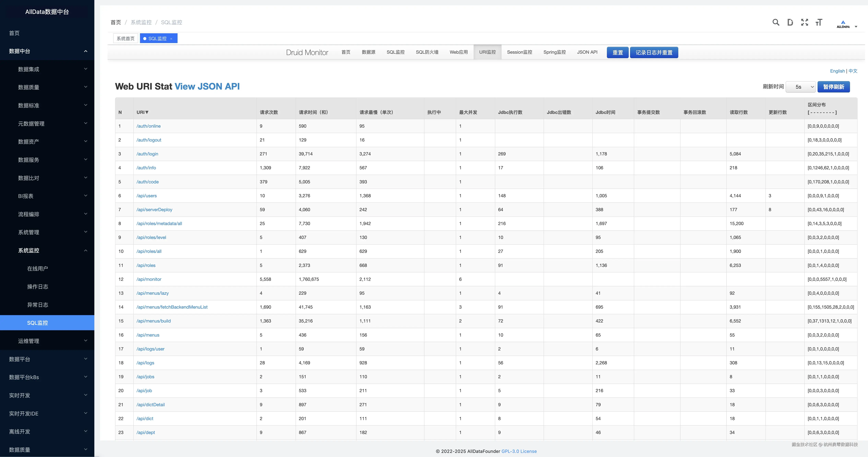Viewport: 868px width, 457px height.
Task: Open the SQL防火墙 tab in Druid Monitor
Action: coord(427,52)
